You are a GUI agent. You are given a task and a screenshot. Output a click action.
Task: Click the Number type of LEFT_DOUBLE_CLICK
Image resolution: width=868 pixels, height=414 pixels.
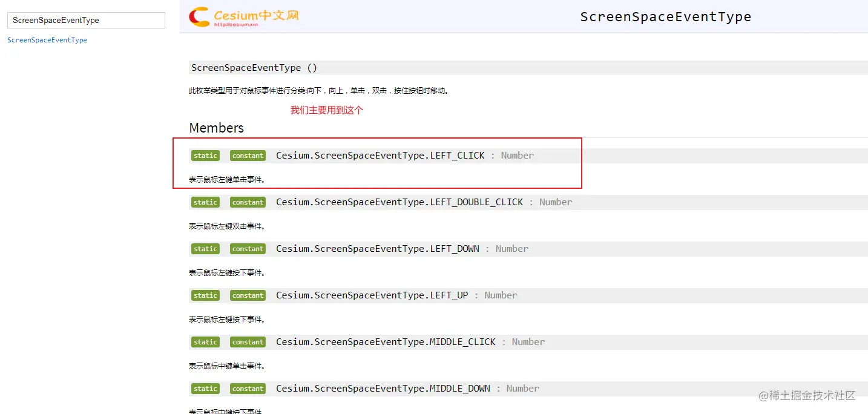(x=556, y=202)
